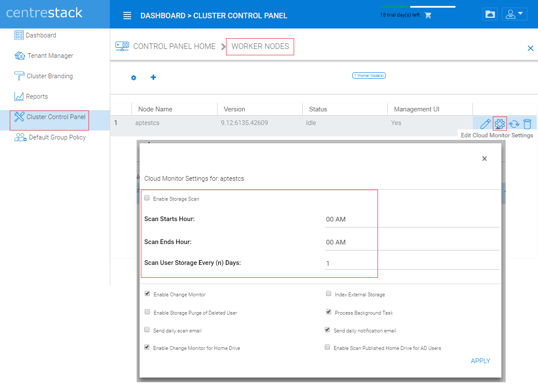Click the Reports chart icon
The width and height of the screenshot is (538, 392).
click(19, 97)
